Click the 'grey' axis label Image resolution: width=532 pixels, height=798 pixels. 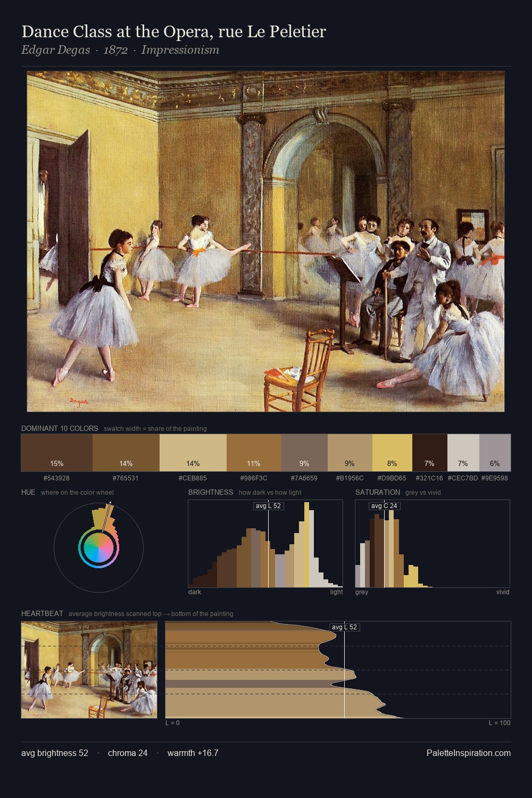(x=362, y=592)
